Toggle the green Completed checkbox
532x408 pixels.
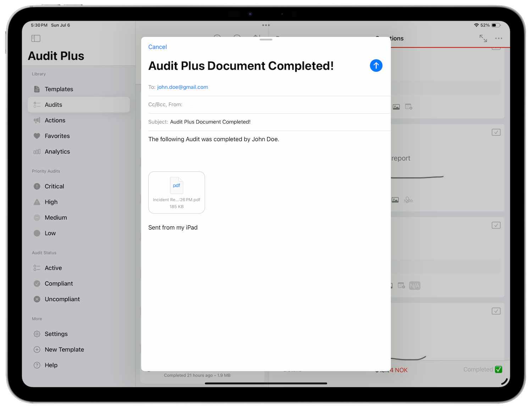pyautogui.click(x=498, y=369)
